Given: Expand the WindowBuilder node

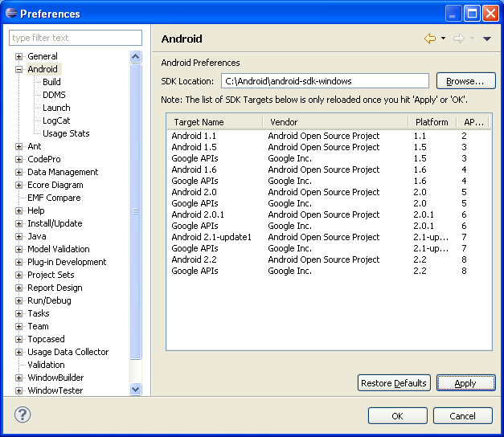Looking at the screenshot, I should (x=19, y=378).
